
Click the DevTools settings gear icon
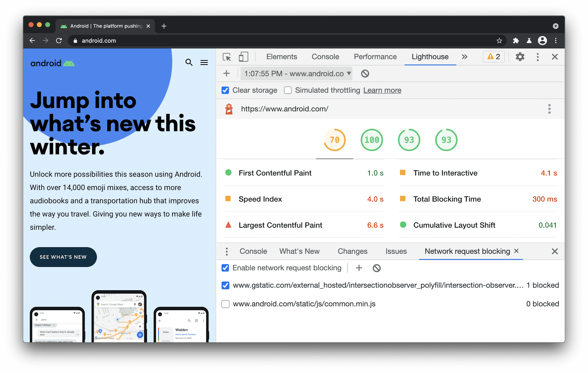(x=520, y=57)
